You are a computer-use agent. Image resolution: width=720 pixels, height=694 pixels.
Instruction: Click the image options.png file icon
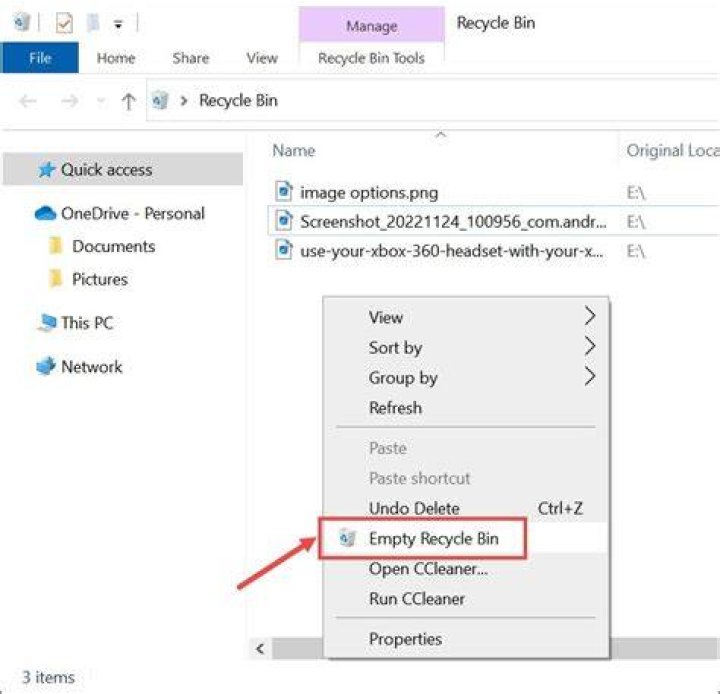[284, 192]
